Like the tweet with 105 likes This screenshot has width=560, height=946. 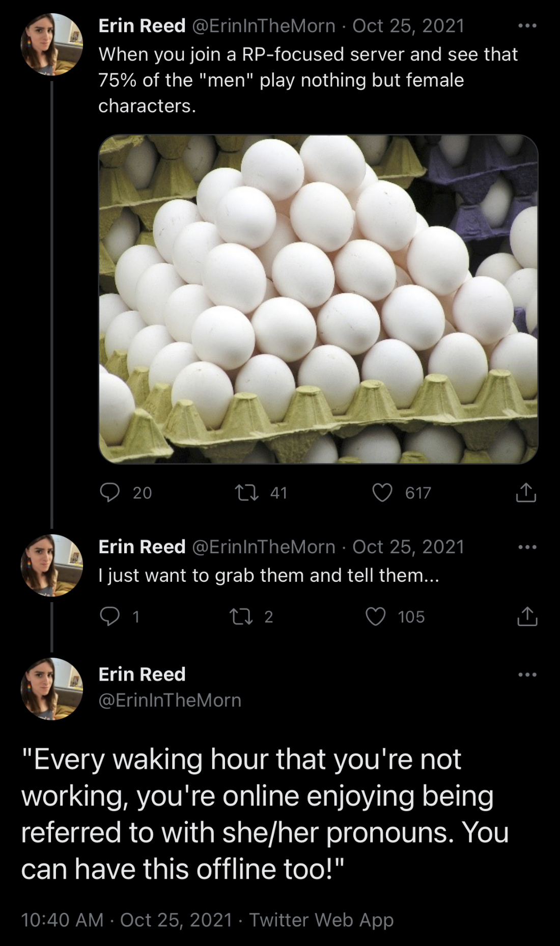[376, 617]
